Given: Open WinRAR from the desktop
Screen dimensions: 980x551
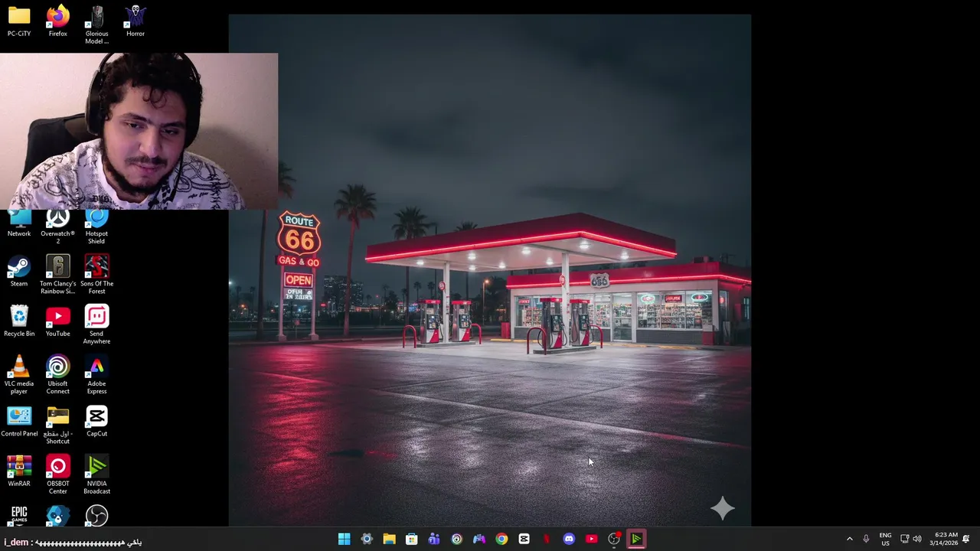Looking at the screenshot, I should pos(19,471).
